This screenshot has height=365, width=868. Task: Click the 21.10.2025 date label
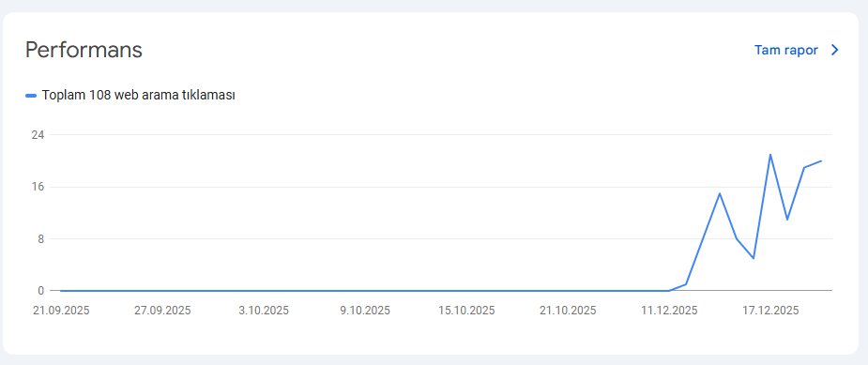[568, 311]
